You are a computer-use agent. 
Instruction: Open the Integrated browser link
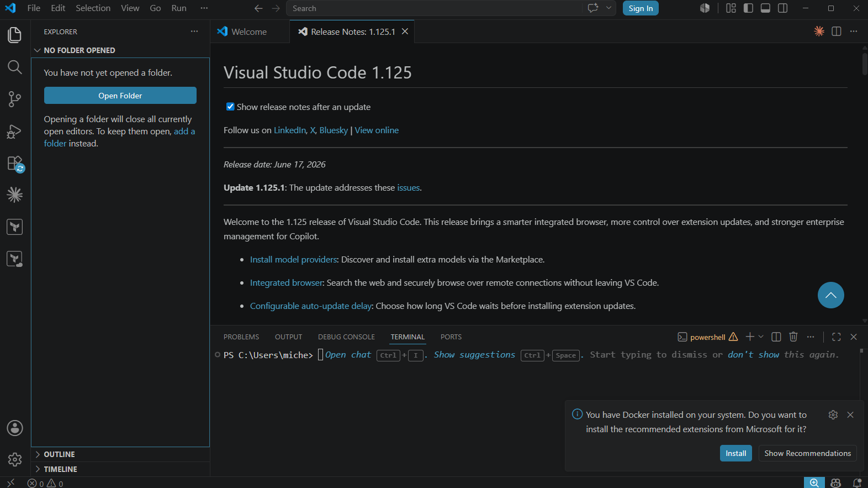pyautogui.click(x=287, y=283)
